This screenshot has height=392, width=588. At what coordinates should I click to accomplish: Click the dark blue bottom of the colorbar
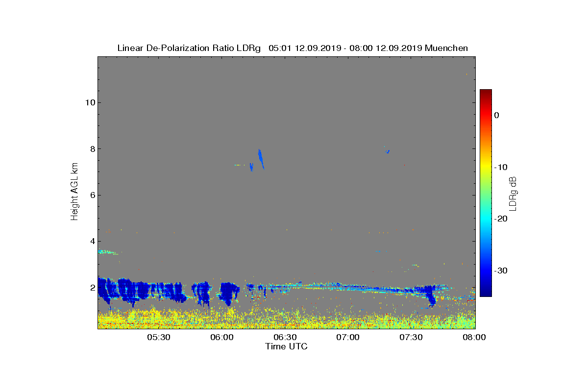[486, 293]
